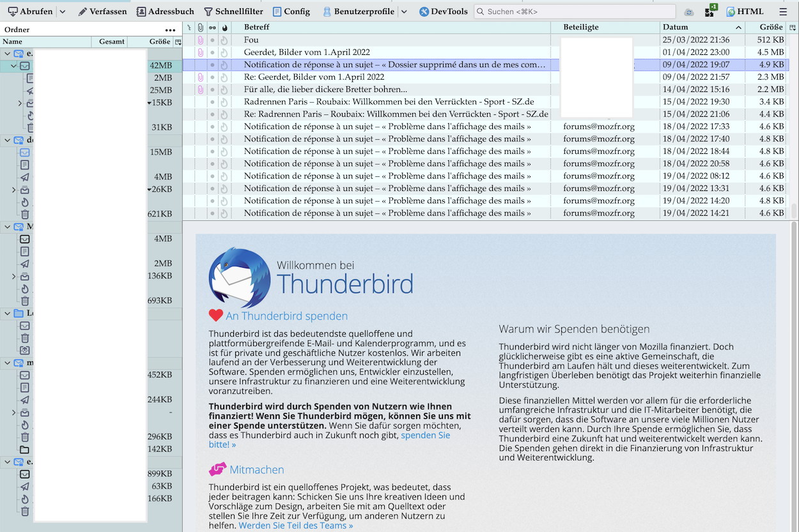The image size is (799, 532).
Task: Toggle junk flame on 19/04/2022 14:21 message
Action: 224,213
